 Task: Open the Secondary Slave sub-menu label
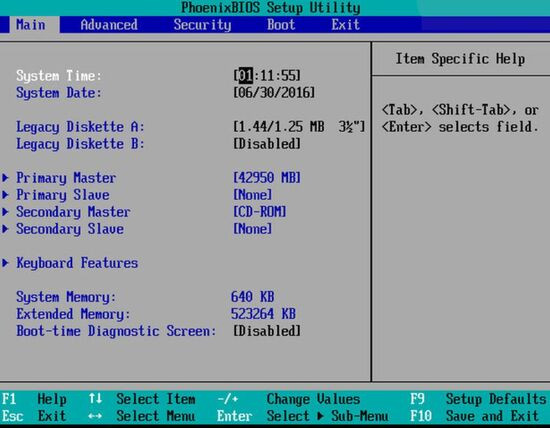(x=70, y=229)
